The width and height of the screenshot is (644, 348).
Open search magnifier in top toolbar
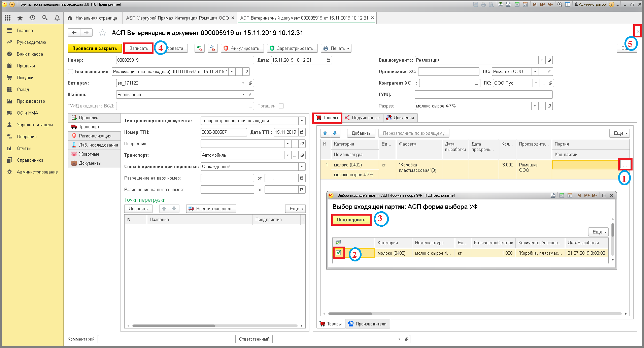[45, 18]
